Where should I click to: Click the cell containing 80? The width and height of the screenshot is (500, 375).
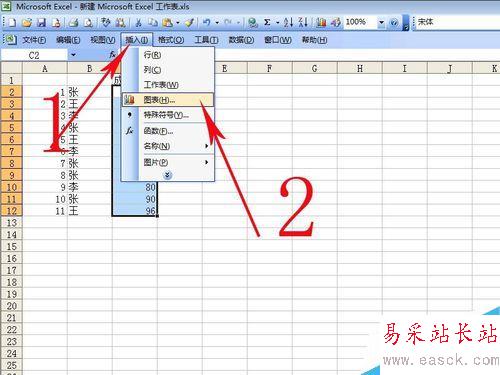click(135, 187)
